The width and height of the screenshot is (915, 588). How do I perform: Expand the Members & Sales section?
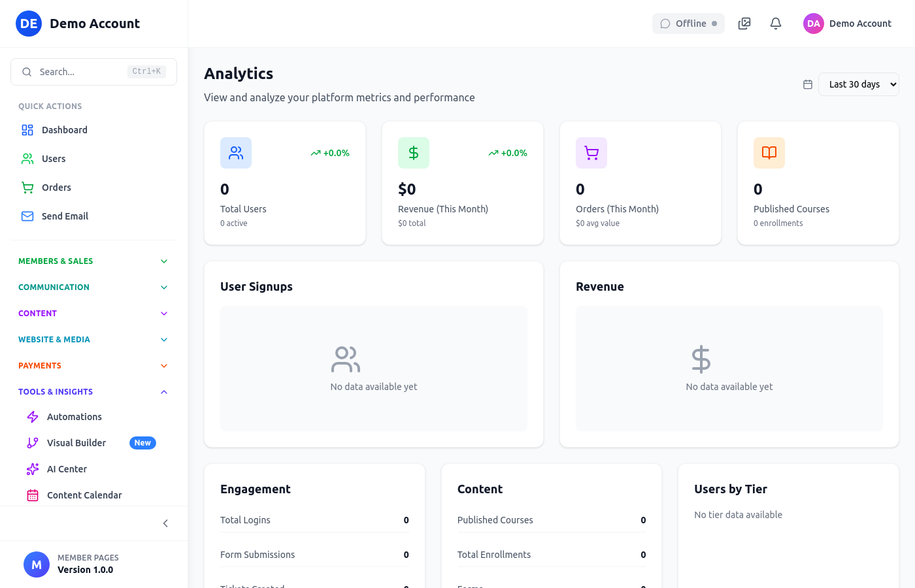coord(93,261)
